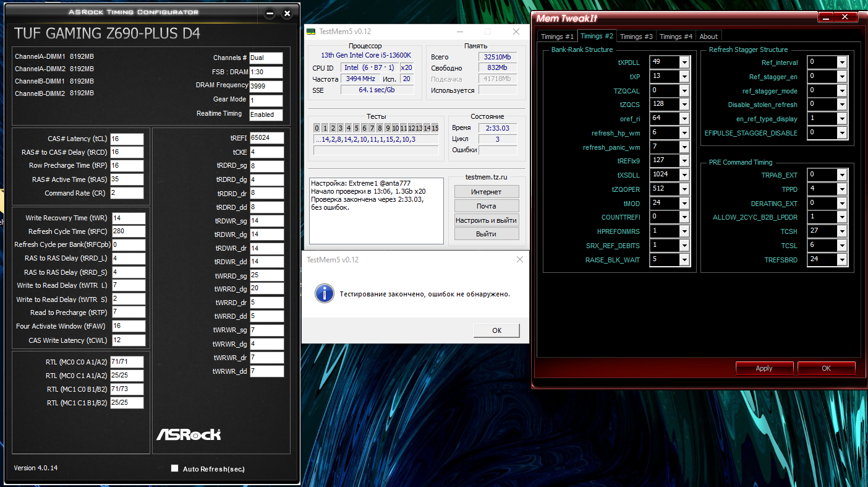868x487 pixels.
Task: Open the TPPD dropdown
Action: pyautogui.click(x=842, y=189)
